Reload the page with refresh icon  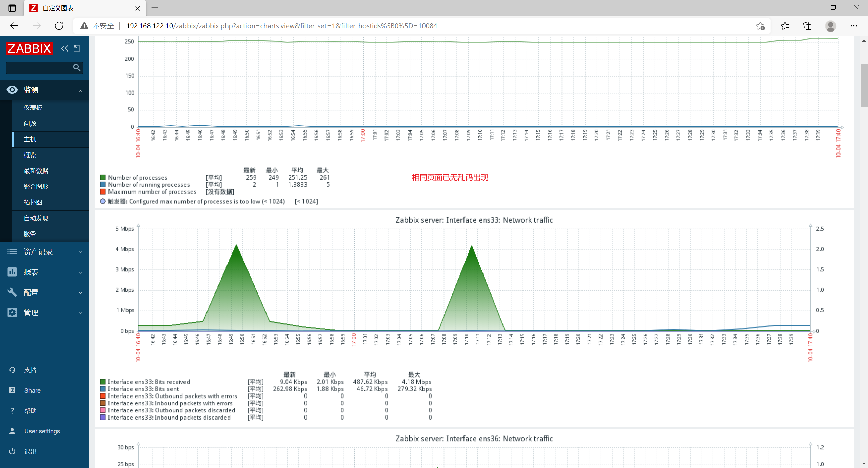tap(59, 26)
